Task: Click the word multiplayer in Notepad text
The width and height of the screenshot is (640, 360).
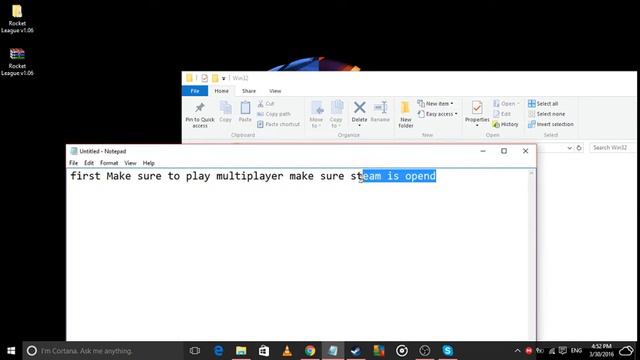Action: coord(249,176)
